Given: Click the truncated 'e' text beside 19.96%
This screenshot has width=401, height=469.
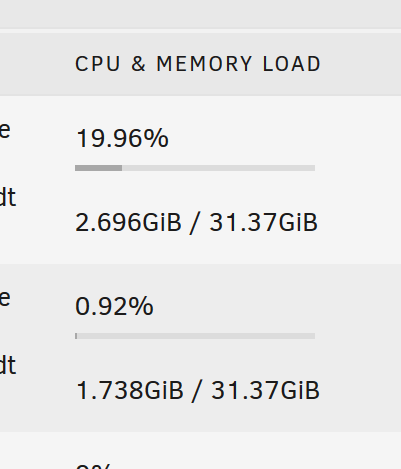Looking at the screenshot, I should (5, 130).
